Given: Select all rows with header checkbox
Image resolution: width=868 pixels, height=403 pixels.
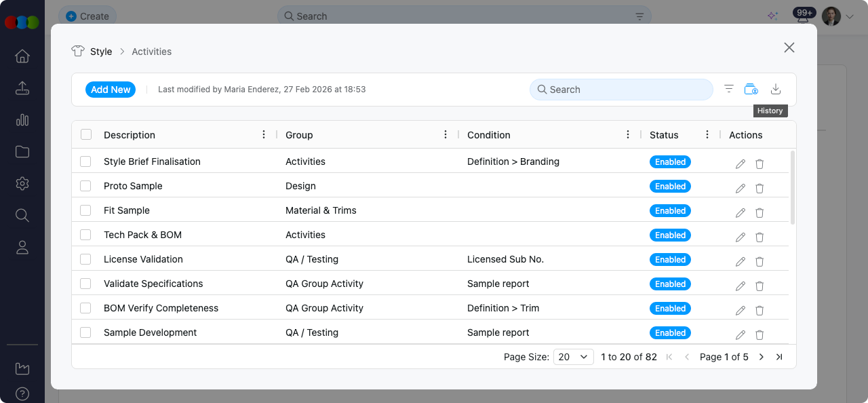Looking at the screenshot, I should (86, 134).
